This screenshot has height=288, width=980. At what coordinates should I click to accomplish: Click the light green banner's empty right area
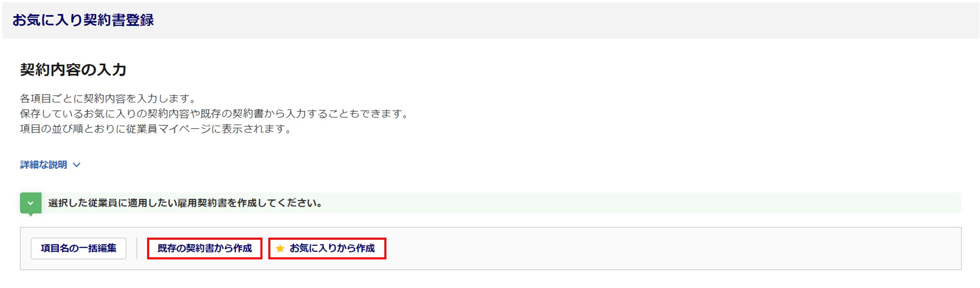point(647,203)
